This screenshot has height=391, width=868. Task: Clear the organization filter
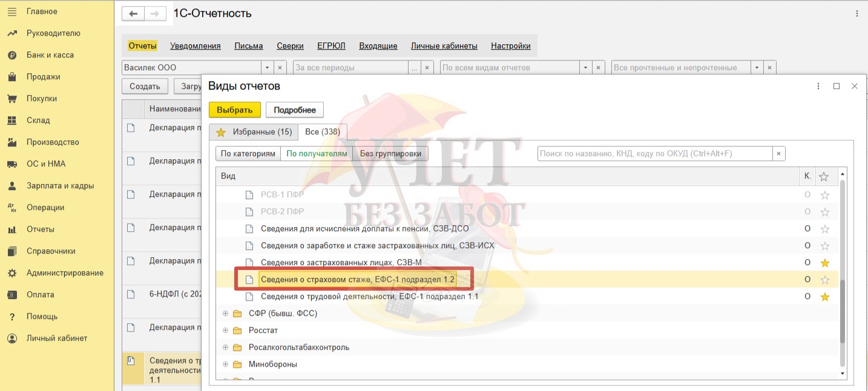(x=281, y=68)
